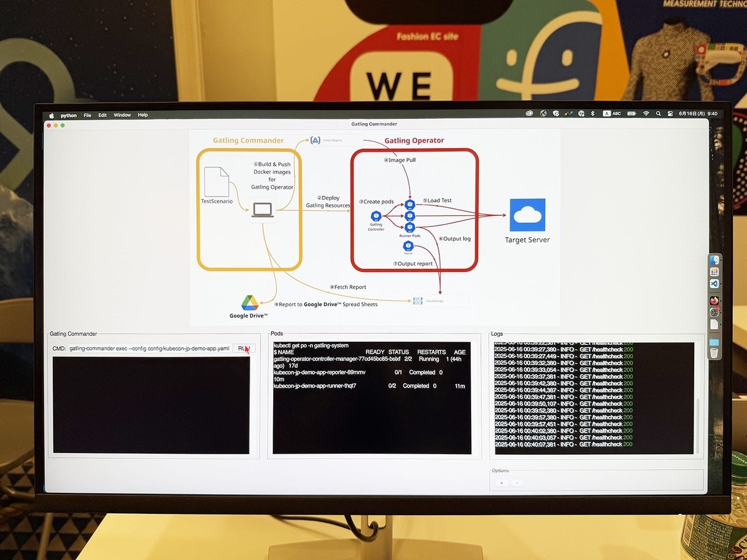Open System Settings from the Dock
The width and height of the screenshot is (747, 560).
(714, 312)
